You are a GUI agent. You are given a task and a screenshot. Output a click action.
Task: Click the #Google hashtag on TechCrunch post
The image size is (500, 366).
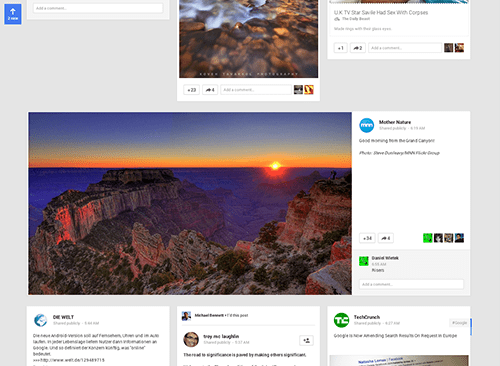pos(459,323)
